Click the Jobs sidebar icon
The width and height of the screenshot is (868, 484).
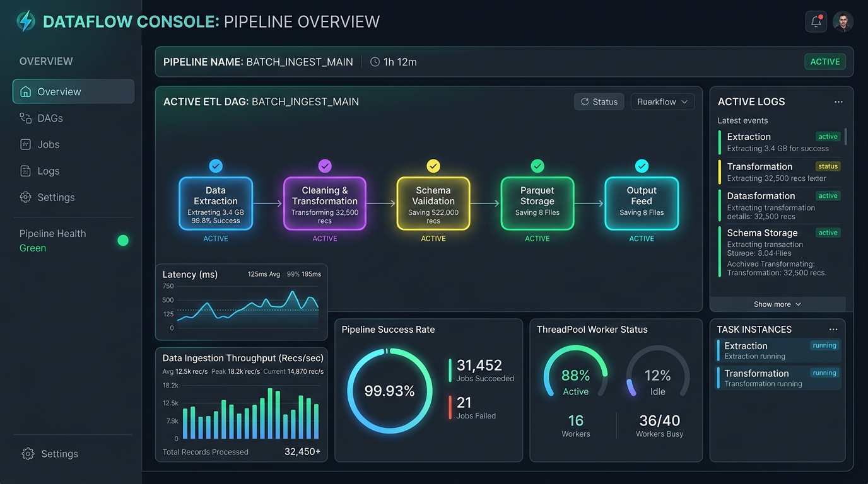(x=25, y=144)
